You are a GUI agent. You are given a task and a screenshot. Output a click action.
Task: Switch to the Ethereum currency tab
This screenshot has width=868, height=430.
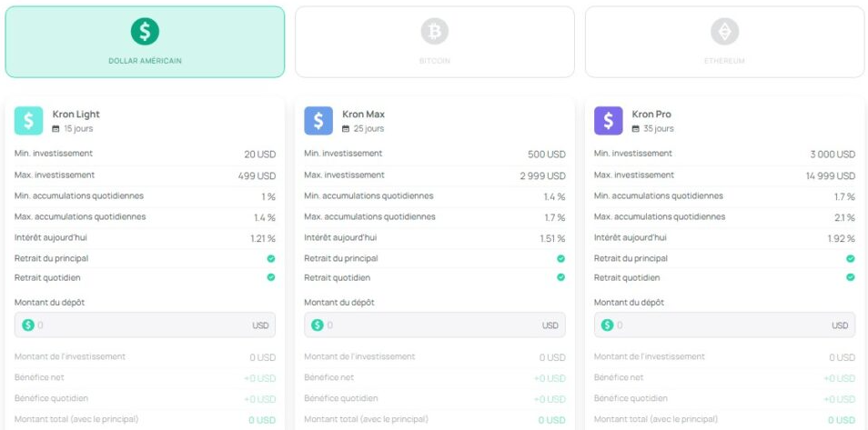point(724,43)
